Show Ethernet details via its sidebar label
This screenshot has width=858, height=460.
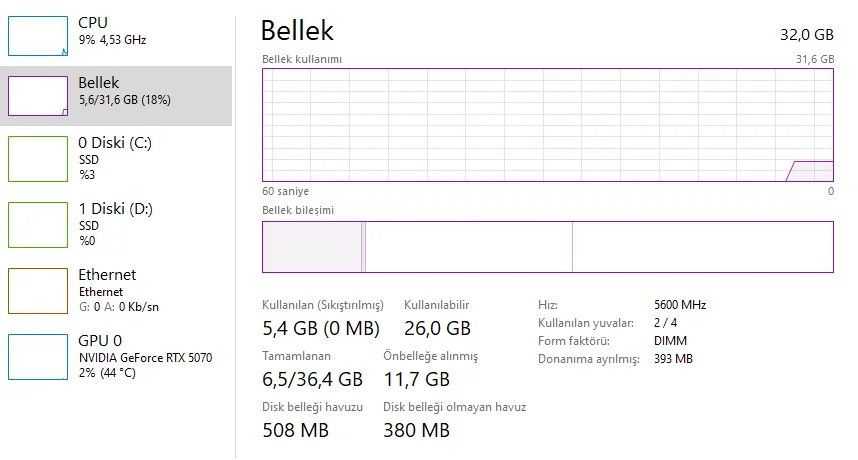107,275
